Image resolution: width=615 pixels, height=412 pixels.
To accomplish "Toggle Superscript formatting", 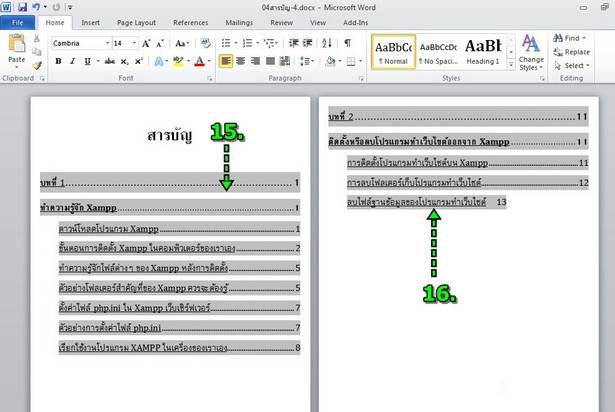I will tap(138, 61).
